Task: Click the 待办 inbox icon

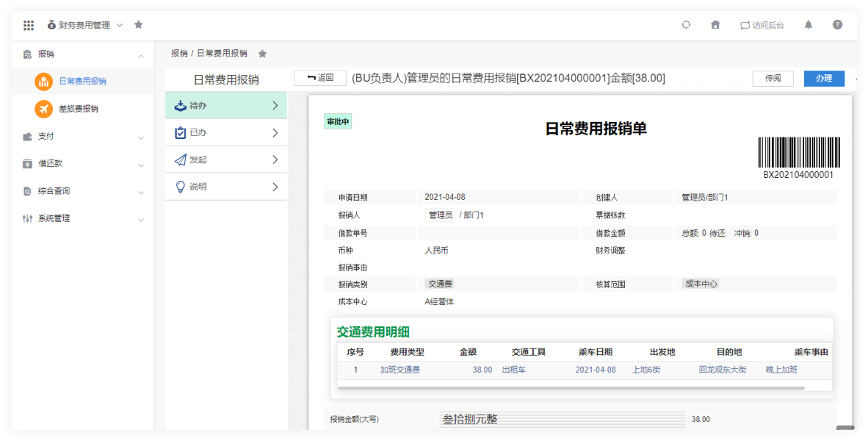Action: click(179, 105)
